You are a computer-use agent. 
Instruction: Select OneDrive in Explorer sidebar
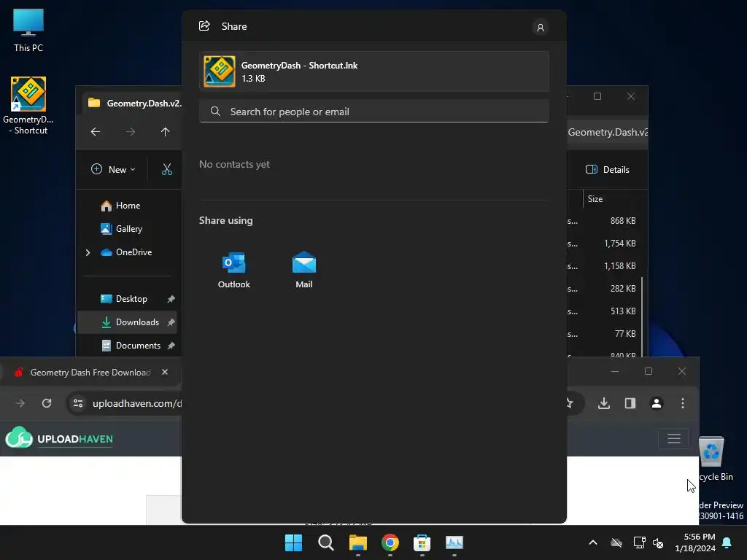pyautogui.click(x=126, y=252)
